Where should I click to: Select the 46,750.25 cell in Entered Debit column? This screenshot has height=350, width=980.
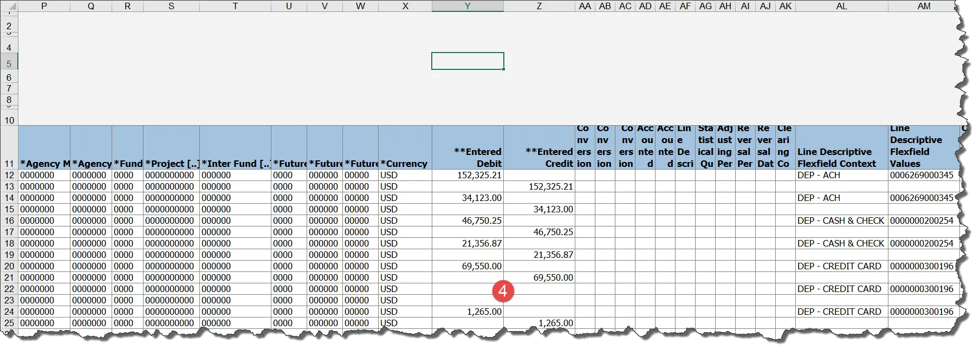click(468, 221)
